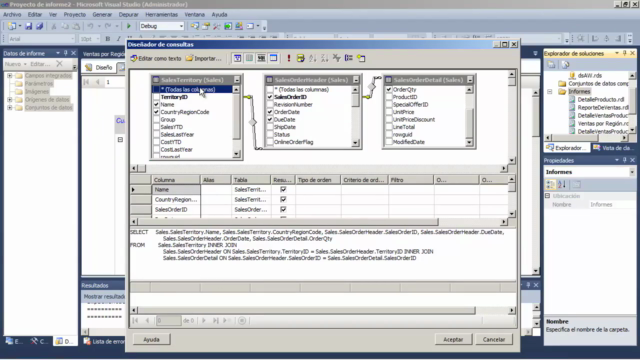Click the Save icon in Visual Studio toolbar

coord(29,26)
